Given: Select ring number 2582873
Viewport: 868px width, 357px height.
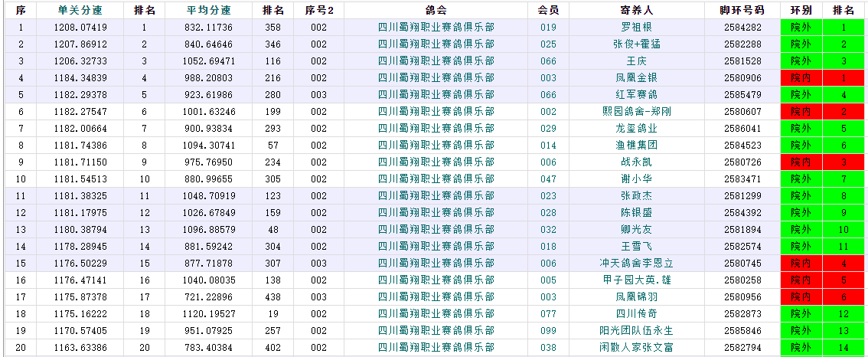Looking at the screenshot, I should click(x=742, y=314).
